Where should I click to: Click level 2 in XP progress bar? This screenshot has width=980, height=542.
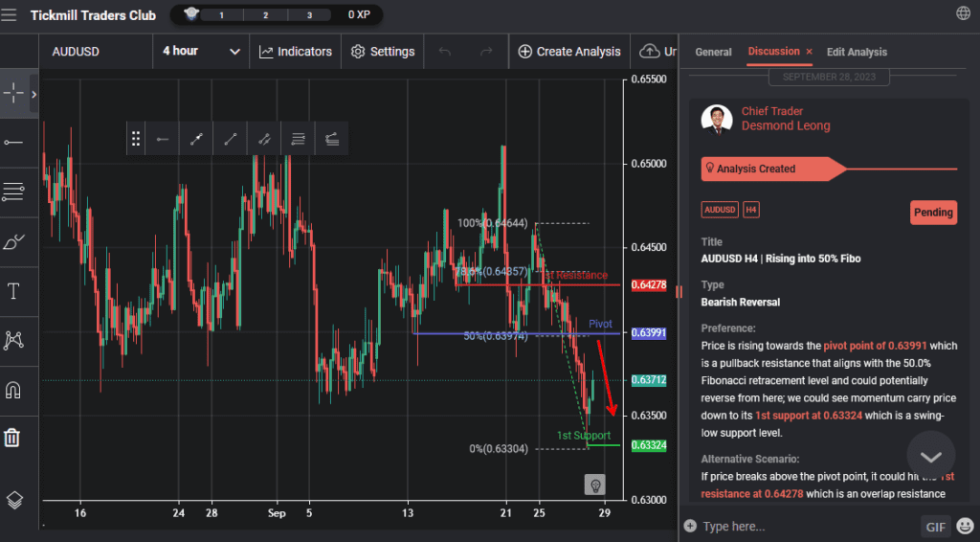click(x=266, y=15)
